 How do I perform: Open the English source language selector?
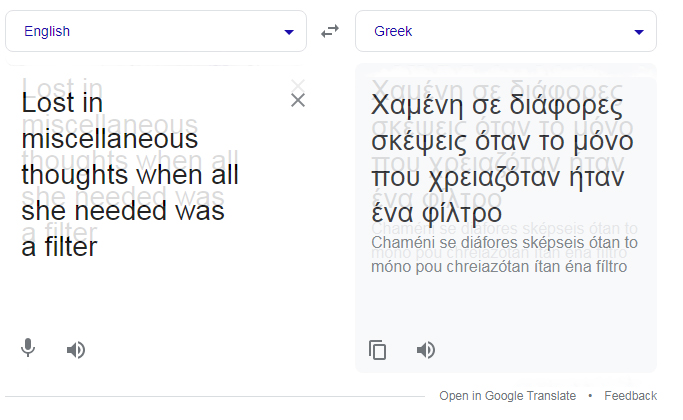(150, 32)
